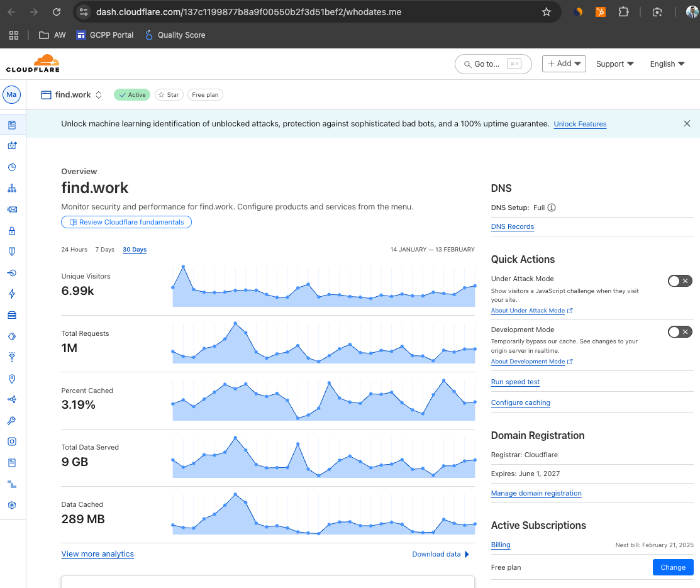Viewport: 700px width, 588px height.
Task: Open the Overview clipboard icon in sidebar
Action: pyautogui.click(x=12, y=125)
